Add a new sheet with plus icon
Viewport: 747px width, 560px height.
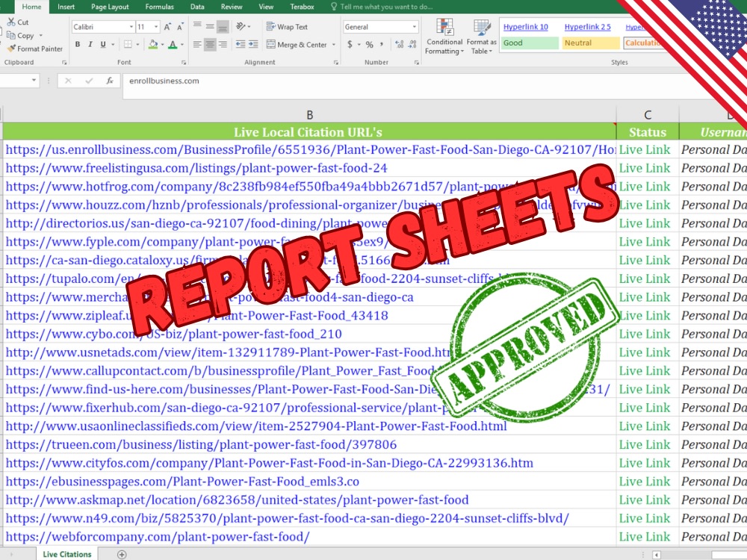click(x=122, y=554)
